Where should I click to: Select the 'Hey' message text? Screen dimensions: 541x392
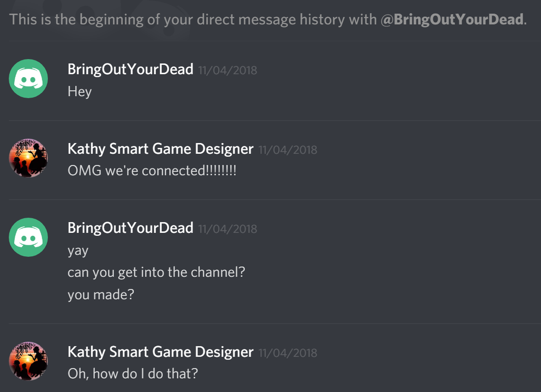click(x=80, y=92)
